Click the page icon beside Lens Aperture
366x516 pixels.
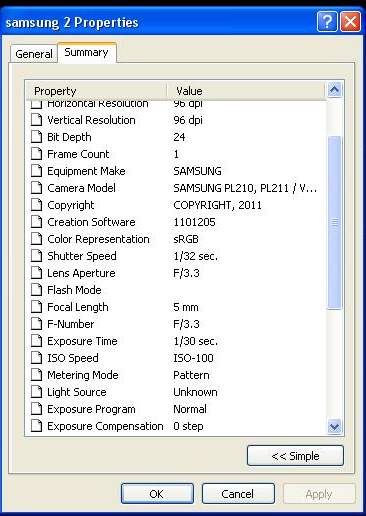pyautogui.click(x=37, y=273)
